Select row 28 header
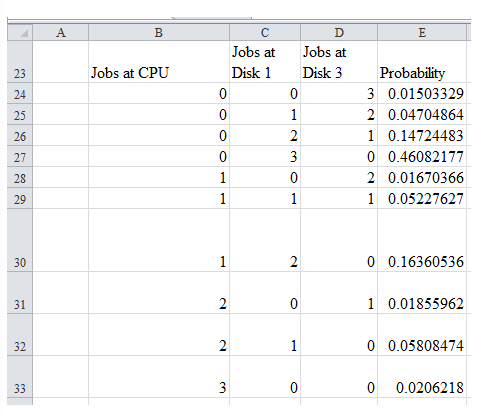The height and width of the screenshot is (413, 496). click(20, 177)
